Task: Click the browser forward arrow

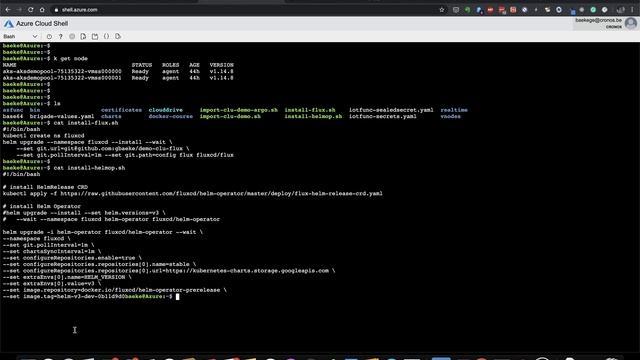Action: [x=19, y=9]
